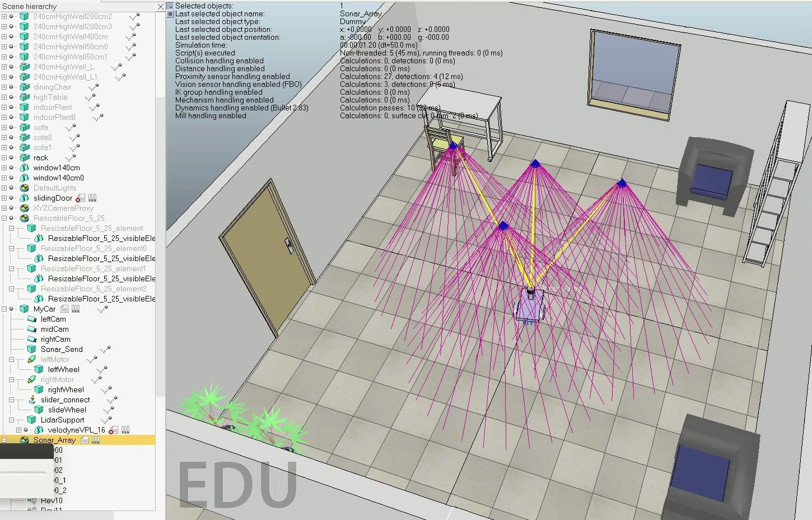Click the camera icon beside rightCam
The image size is (812, 520).
click(x=32, y=340)
